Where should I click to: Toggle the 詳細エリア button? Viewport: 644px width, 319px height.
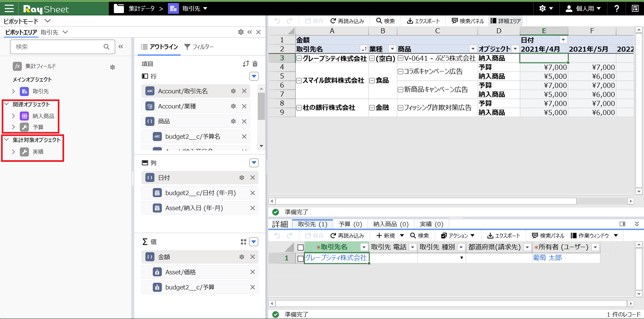click(506, 21)
